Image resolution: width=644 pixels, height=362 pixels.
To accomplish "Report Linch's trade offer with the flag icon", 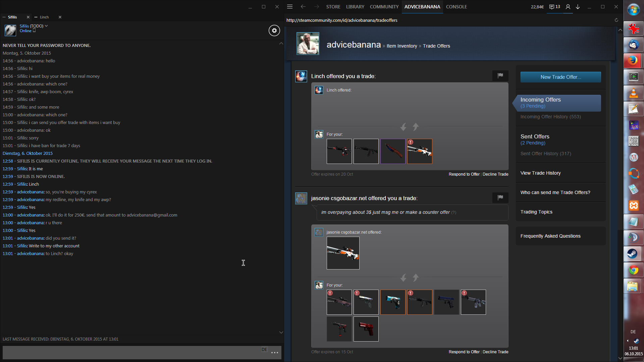I will click(500, 76).
